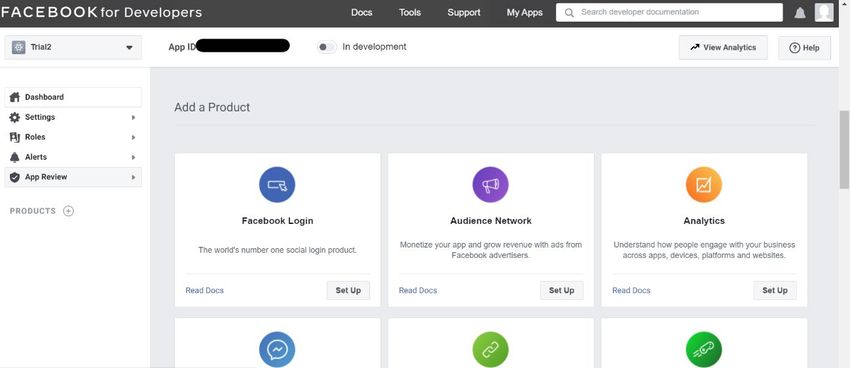850x368 pixels.
Task: Click the View Analytics button
Action: point(723,47)
